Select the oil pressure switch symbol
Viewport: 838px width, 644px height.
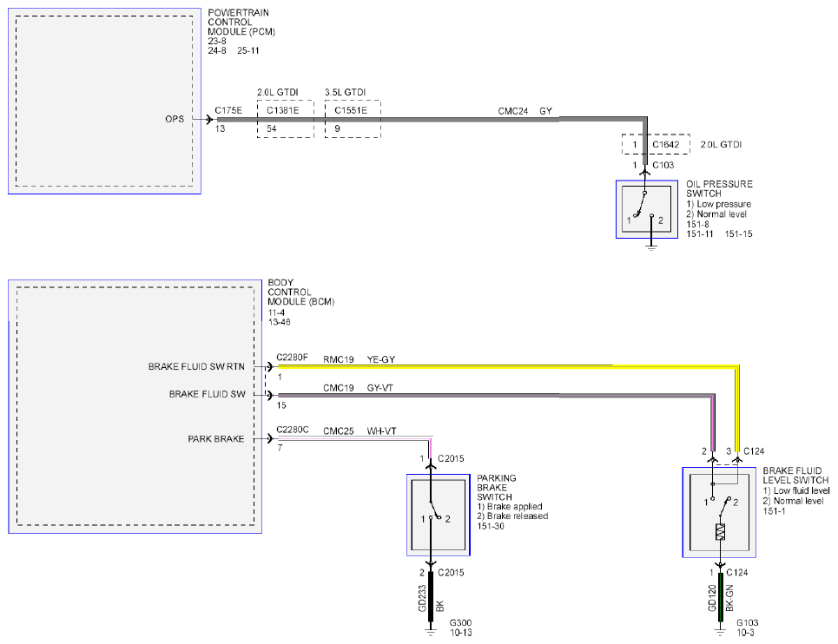click(647, 209)
